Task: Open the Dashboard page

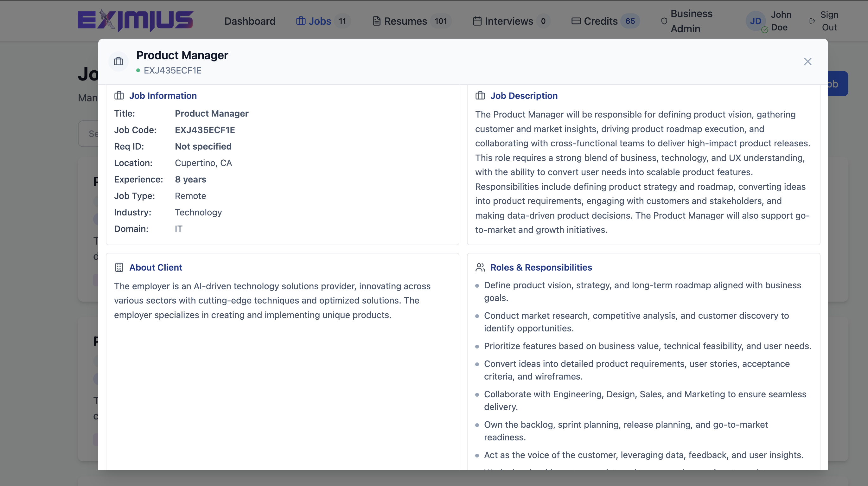Action: (x=250, y=21)
